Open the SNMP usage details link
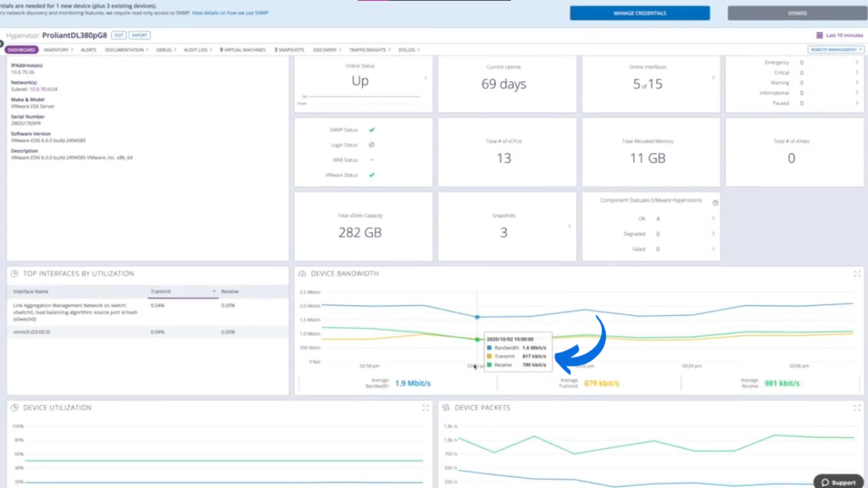This screenshot has width=868, height=488. pyautogui.click(x=230, y=13)
